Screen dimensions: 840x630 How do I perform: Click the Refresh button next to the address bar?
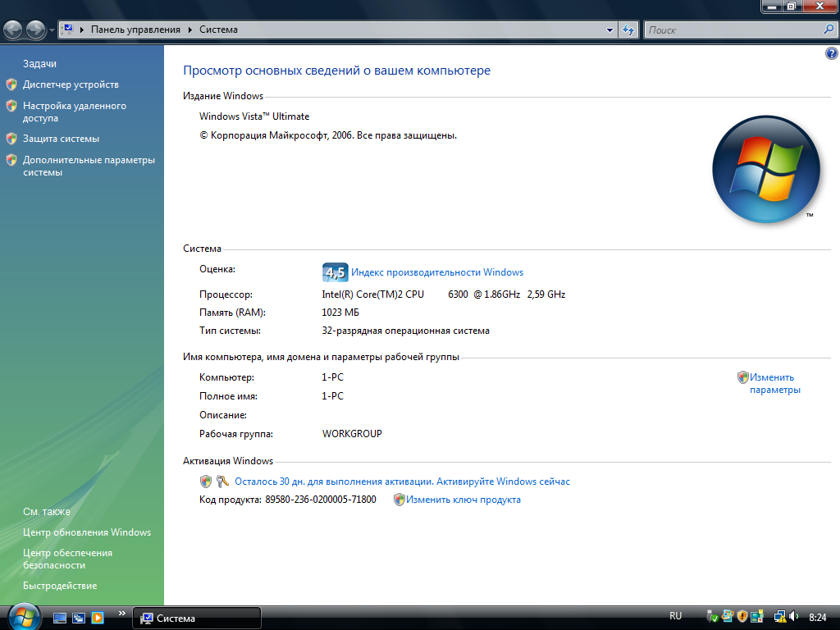point(628,30)
